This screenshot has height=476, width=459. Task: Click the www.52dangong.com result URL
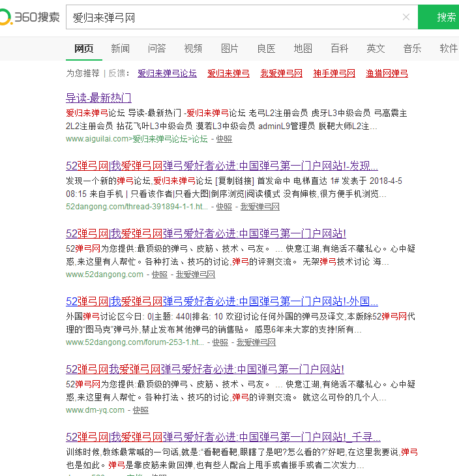(x=104, y=275)
